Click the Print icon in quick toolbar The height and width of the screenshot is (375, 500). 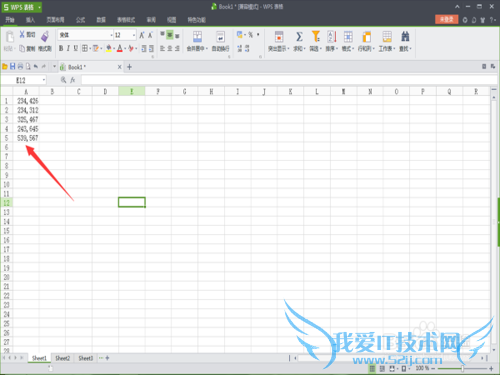[20, 67]
